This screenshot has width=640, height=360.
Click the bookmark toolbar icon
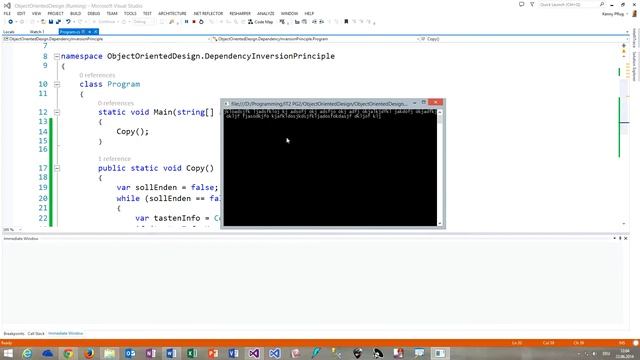coord(346,22)
